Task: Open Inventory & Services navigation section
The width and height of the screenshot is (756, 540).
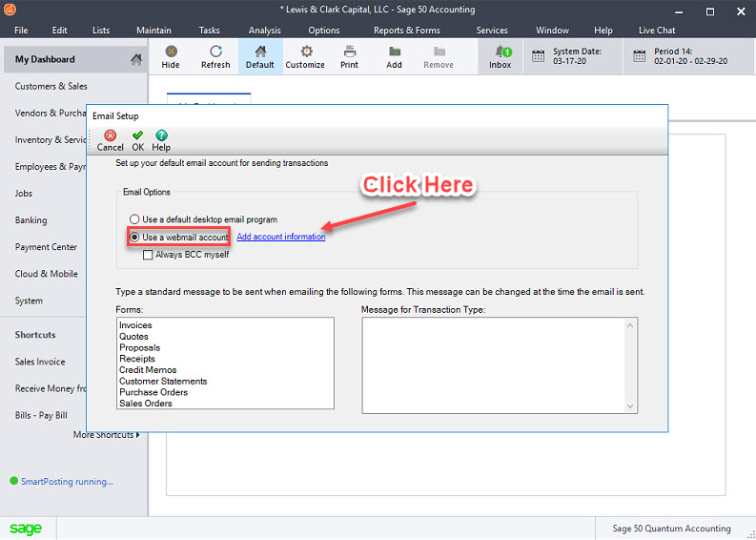Action: (x=51, y=139)
